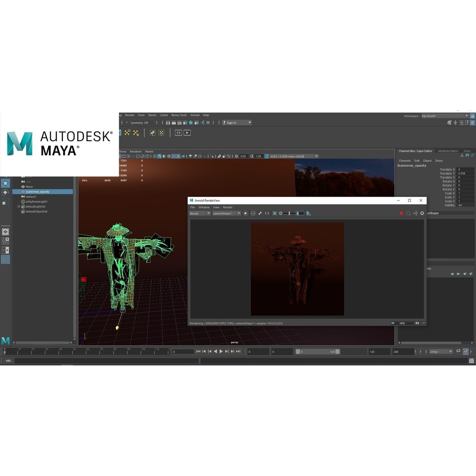
Task: Click the playback range slider bar
Action: tap(317, 352)
